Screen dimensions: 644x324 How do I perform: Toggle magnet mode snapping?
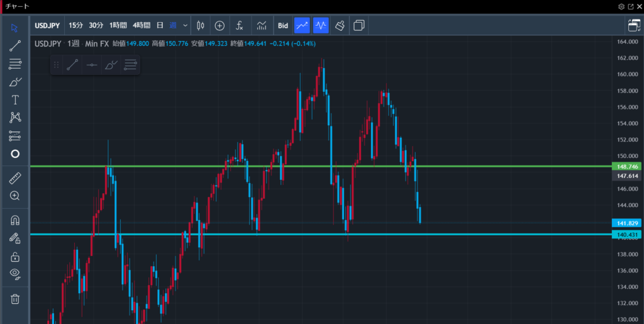15,221
